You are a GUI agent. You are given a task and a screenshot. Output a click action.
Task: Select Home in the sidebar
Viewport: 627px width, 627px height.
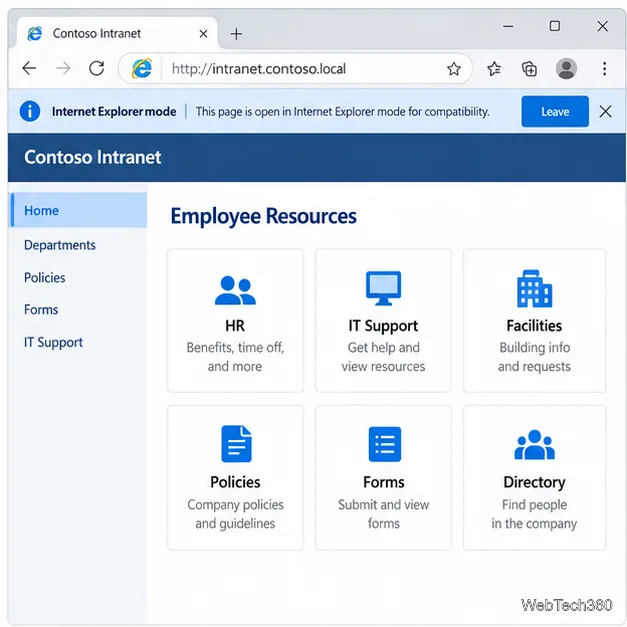(78, 210)
